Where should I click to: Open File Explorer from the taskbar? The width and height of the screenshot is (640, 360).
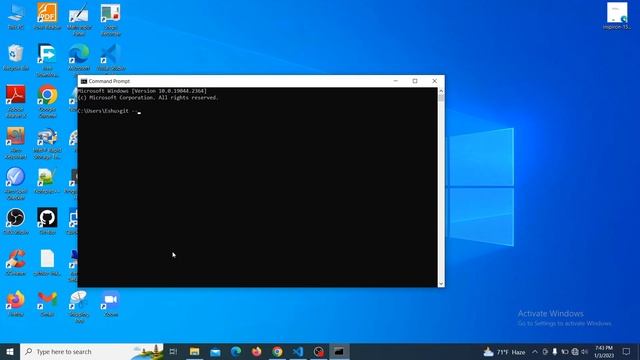(195, 351)
